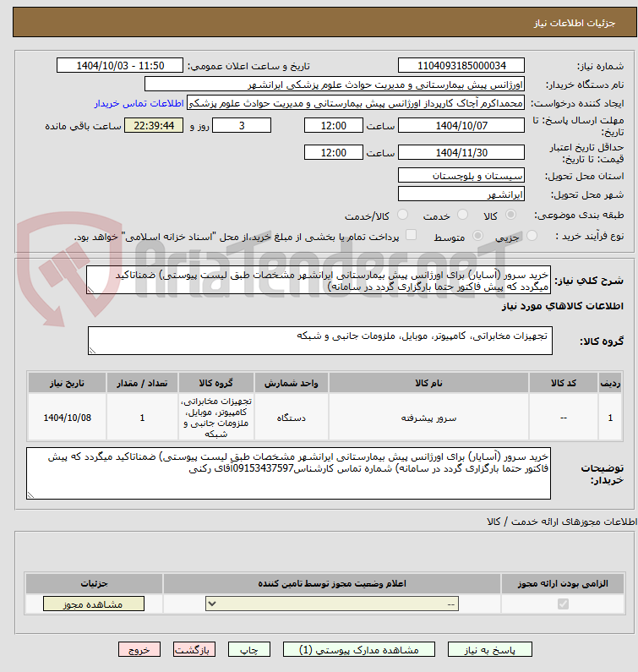Click the استان محل تحویل field
The height and width of the screenshot is (672, 638).
coord(461,176)
